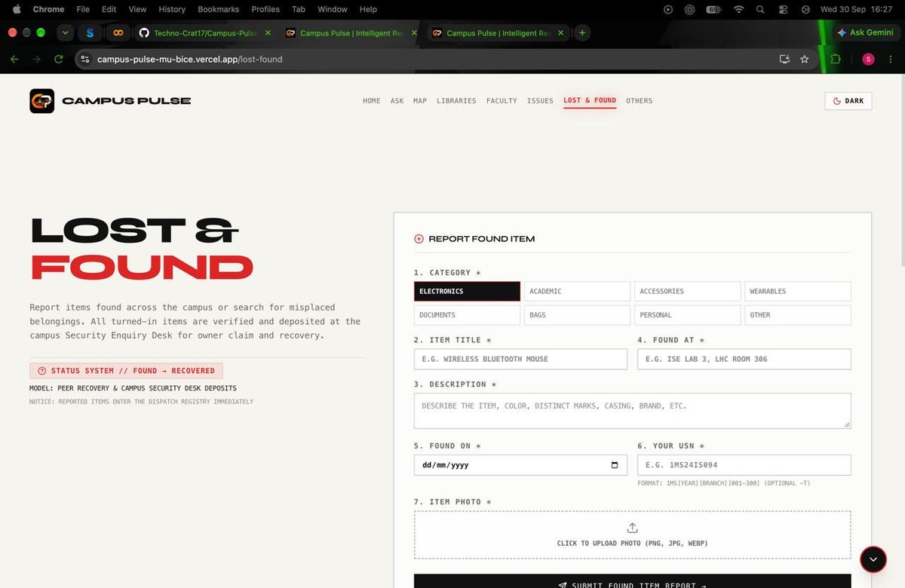This screenshot has height=588, width=905.
Task: Open Chrome's Bookmarks menu
Action: 218,9
